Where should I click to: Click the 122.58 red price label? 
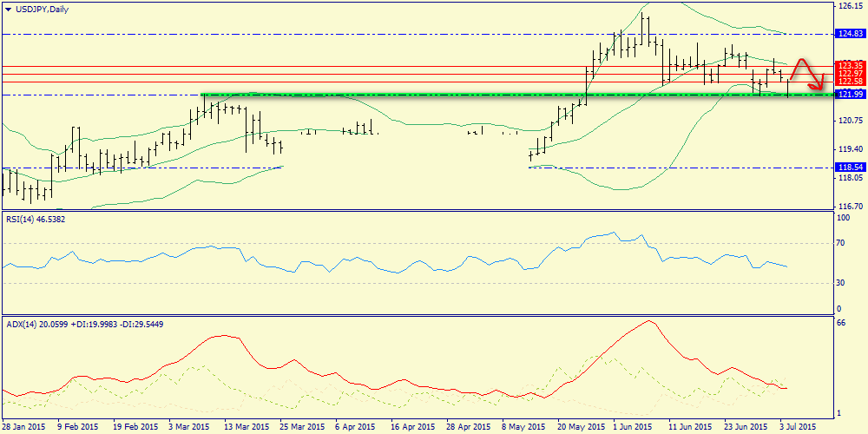tap(849, 82)
